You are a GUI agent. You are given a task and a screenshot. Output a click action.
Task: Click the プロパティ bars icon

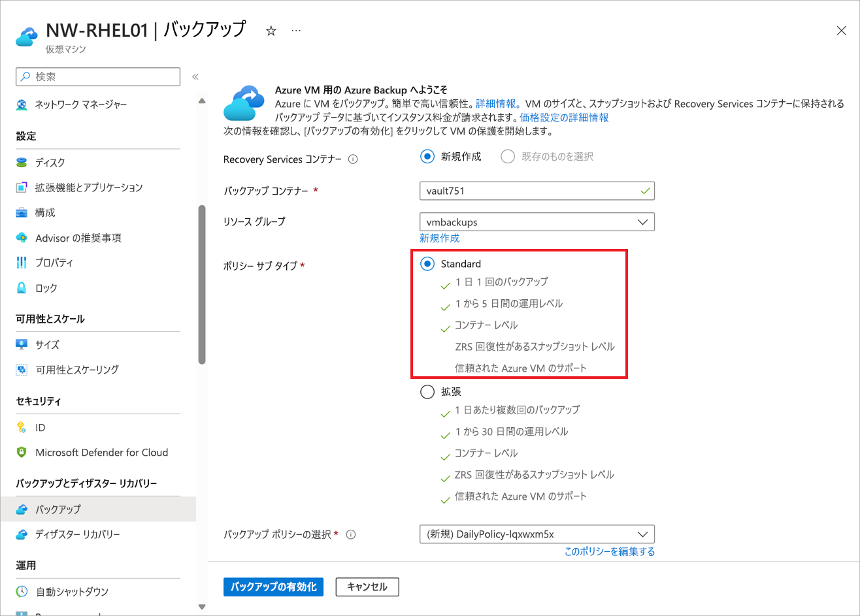(x=22, y=263)
